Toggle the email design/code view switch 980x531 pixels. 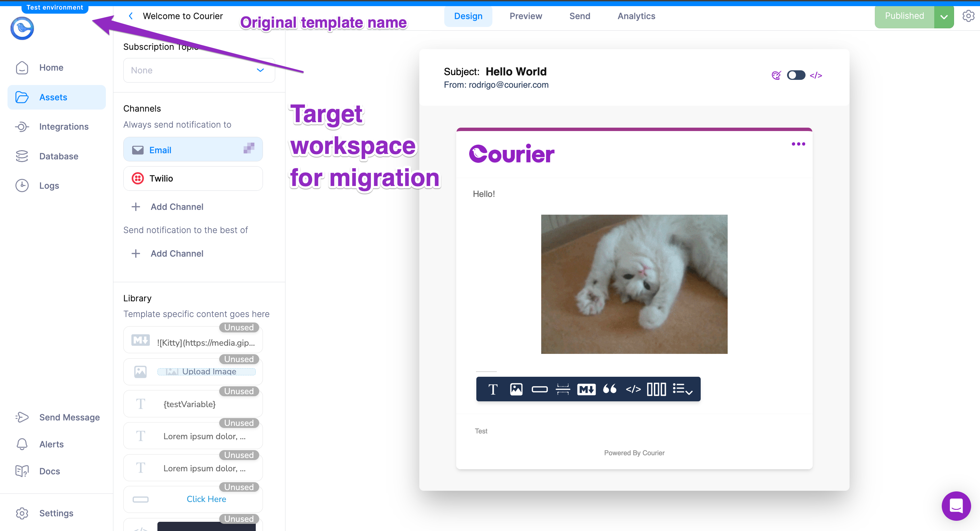(796, 75)
